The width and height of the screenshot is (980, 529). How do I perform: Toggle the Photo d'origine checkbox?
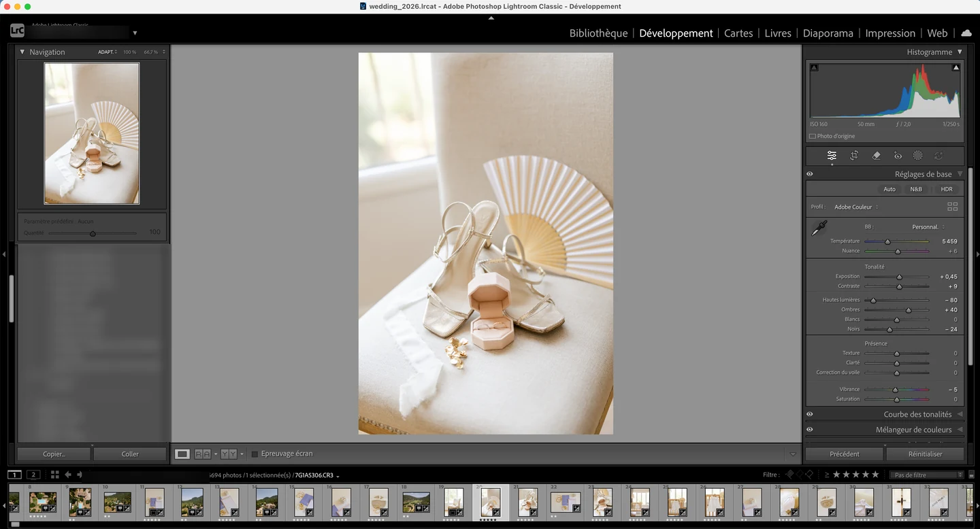coord(812,136)
